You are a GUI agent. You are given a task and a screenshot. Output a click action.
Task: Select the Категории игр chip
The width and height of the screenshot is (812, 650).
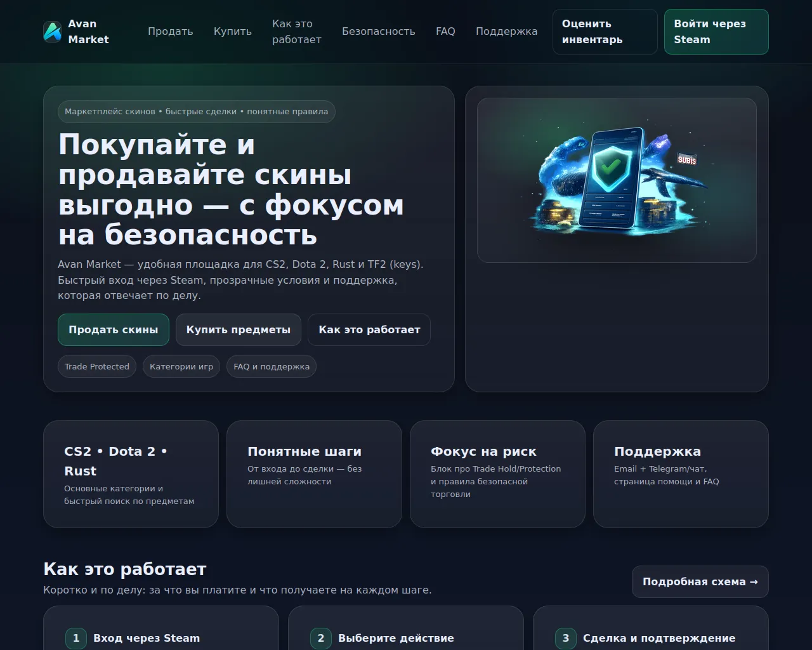click(181, 366)
